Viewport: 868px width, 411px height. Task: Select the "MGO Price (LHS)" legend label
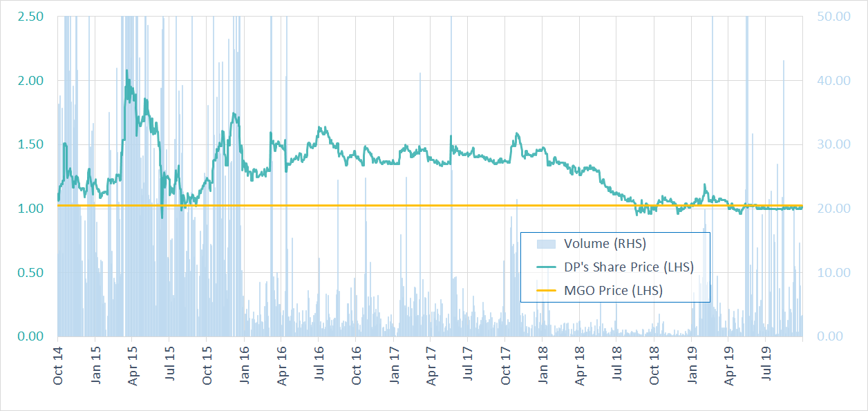coord(613,291)
